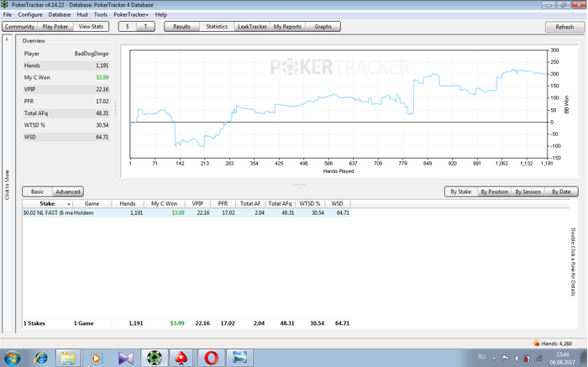588x367 pixels.
Task: Switch report to Advanced view
Action: tap(68, 191)
